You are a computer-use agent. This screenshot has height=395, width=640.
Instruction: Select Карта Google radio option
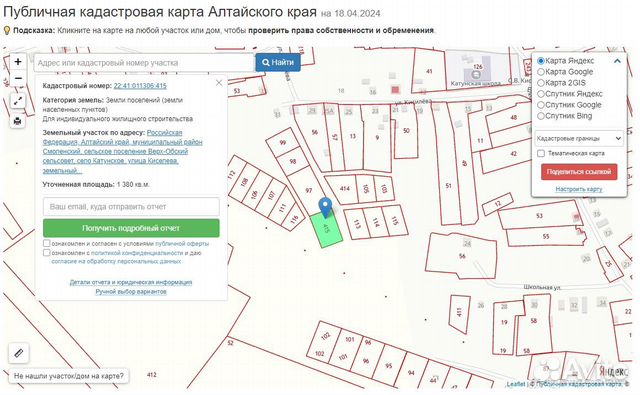[x=541, y=72]
